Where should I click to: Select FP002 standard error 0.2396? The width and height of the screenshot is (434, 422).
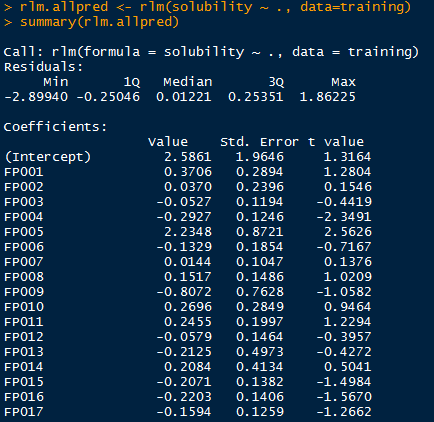tap(260, 187)
